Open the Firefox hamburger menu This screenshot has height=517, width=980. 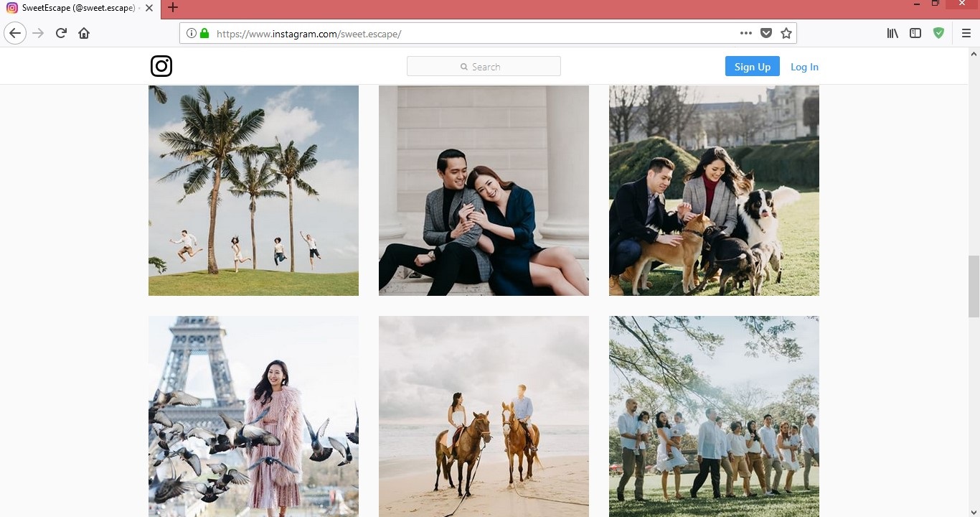(966, 33)
